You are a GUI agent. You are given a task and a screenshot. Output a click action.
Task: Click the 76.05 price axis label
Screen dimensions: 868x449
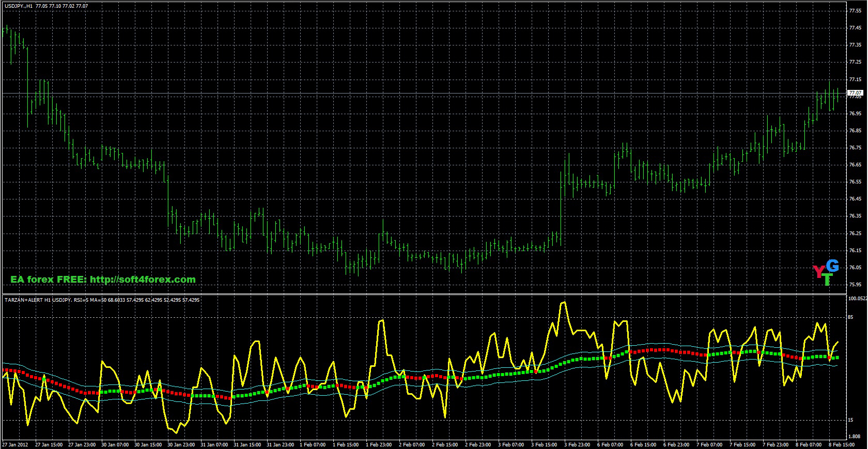(x=855, y=268)
